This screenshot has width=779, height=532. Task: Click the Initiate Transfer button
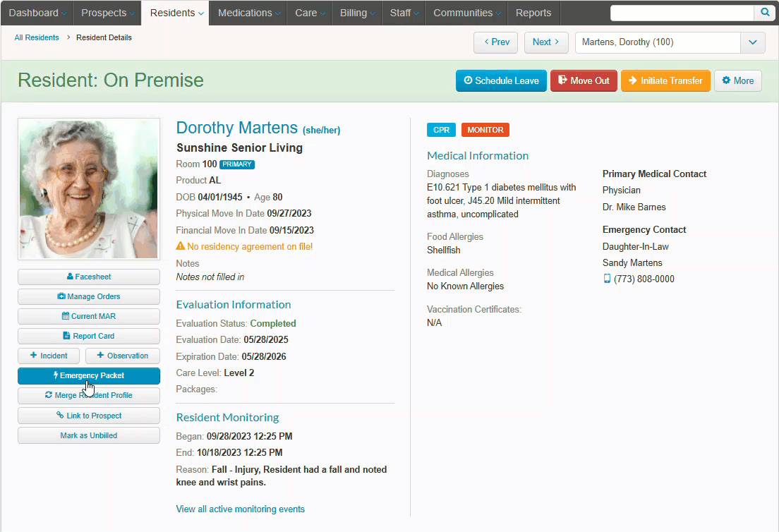click(x=665, y=80)
